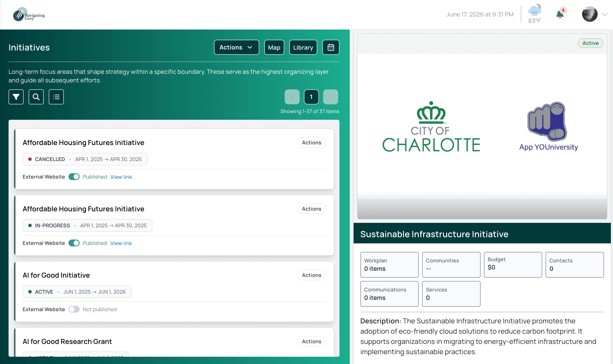The image size is (613, 364).
Task: Go to previous page arrow
Action: point(292,97)
